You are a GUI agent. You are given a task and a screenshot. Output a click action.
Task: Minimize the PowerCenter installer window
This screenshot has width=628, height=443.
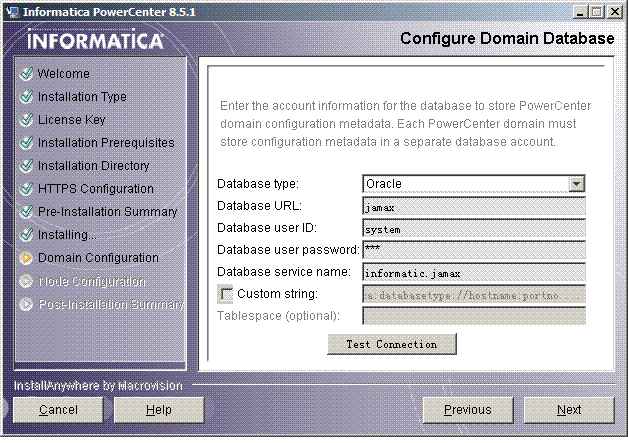point(580,12)
